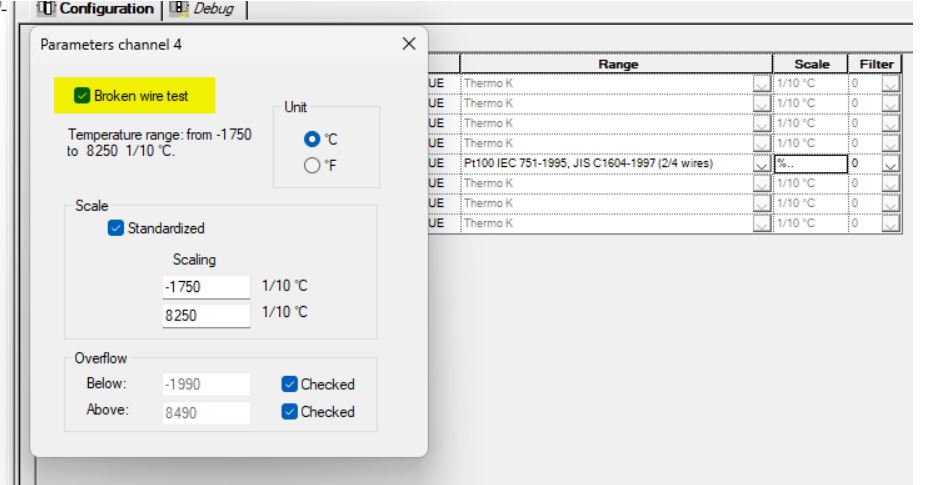Click the Unit group label
The height and width of the screenshot is (485, 925).
pyautogui.click(x=296, y=107)
